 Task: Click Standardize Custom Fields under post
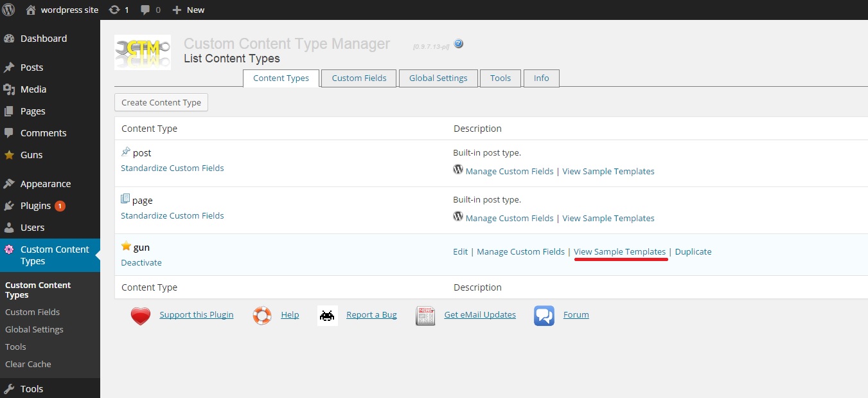coord(172,168)
